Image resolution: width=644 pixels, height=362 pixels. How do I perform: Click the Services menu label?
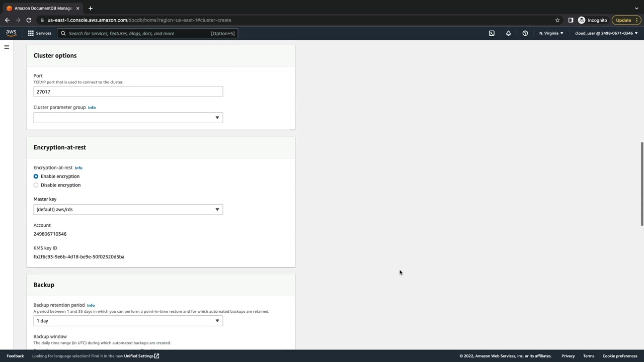43,33
